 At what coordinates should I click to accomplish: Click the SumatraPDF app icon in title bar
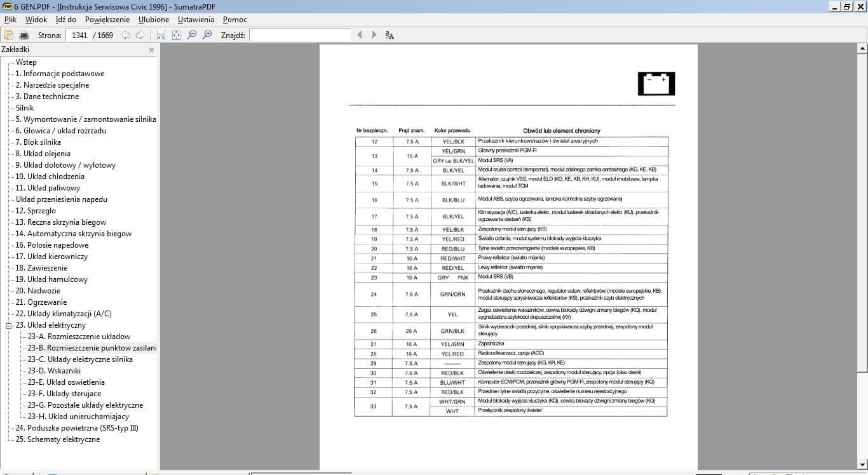coord(6,6)
